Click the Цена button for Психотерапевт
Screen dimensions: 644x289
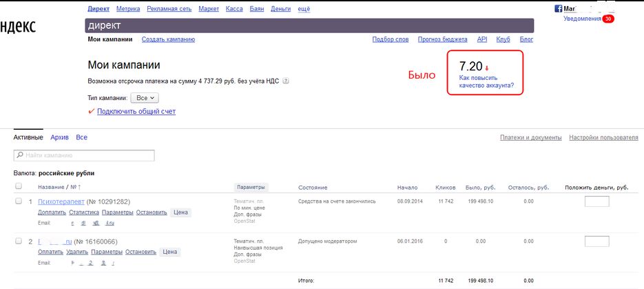(x=180, y=212)
